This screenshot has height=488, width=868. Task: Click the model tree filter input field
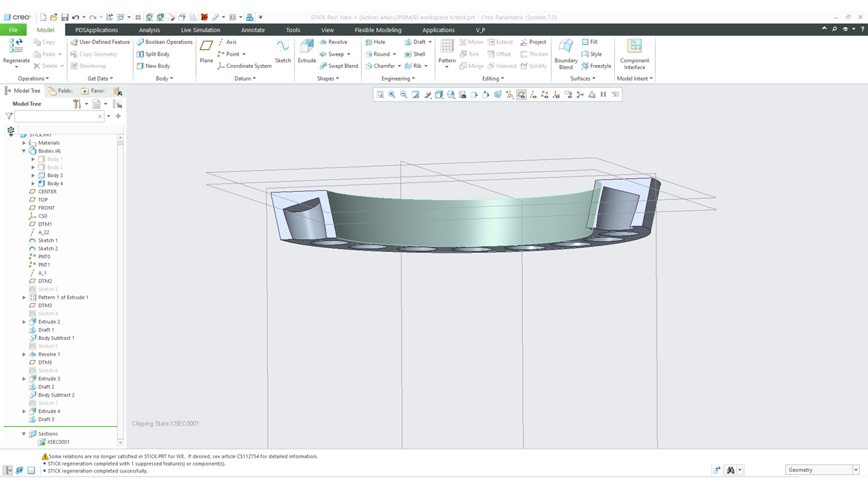point(59,117)
